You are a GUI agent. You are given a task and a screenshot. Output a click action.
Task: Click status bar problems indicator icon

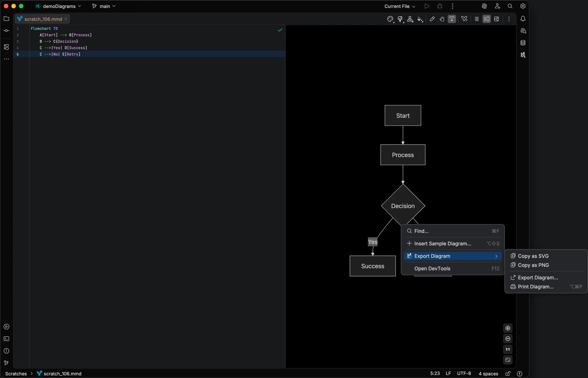(x=520, y=374)
